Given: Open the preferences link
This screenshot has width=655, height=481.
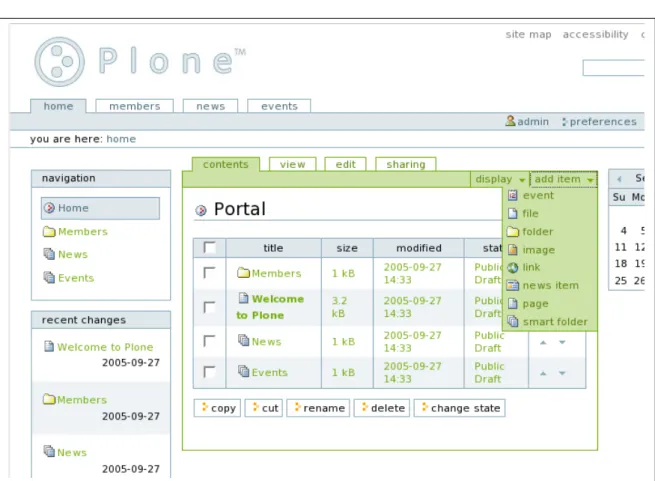Looking at the screenshot, I should click(x=599, y=122).
